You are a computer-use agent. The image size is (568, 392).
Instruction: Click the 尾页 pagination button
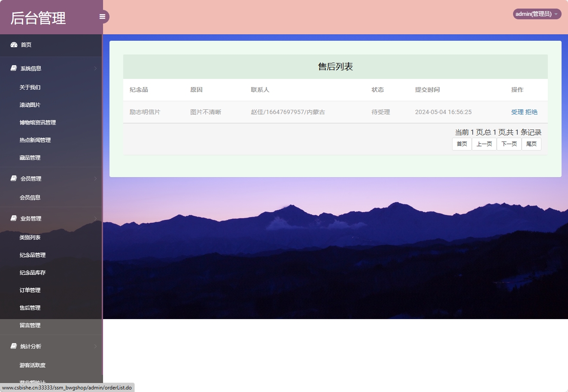(532, 144)
